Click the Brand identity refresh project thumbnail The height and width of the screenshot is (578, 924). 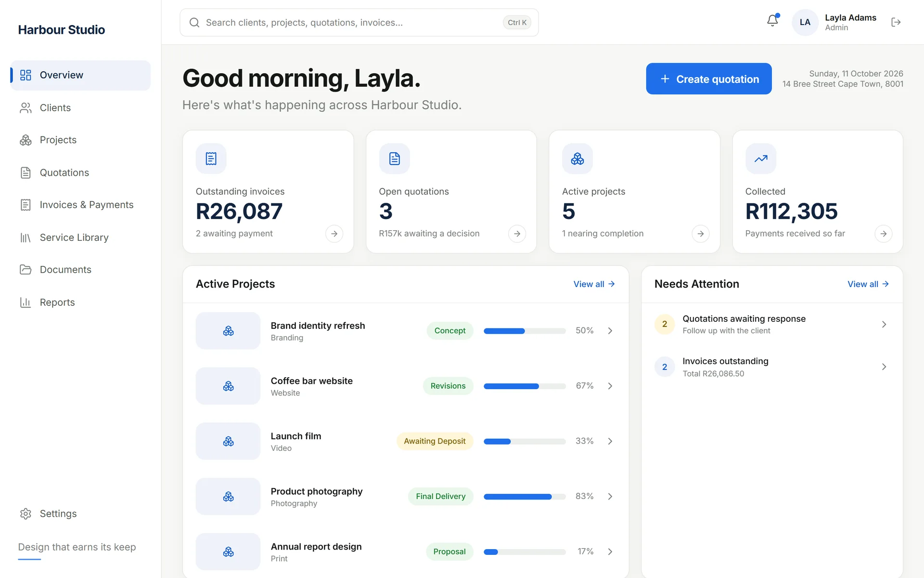228,331
